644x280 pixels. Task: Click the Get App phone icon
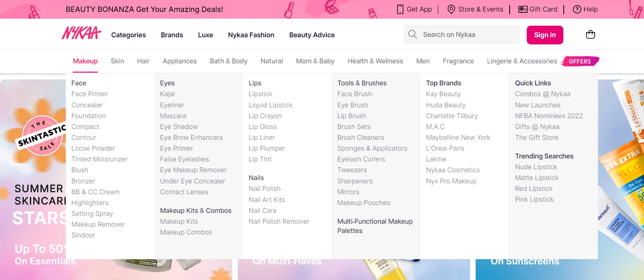pos(400,9)
